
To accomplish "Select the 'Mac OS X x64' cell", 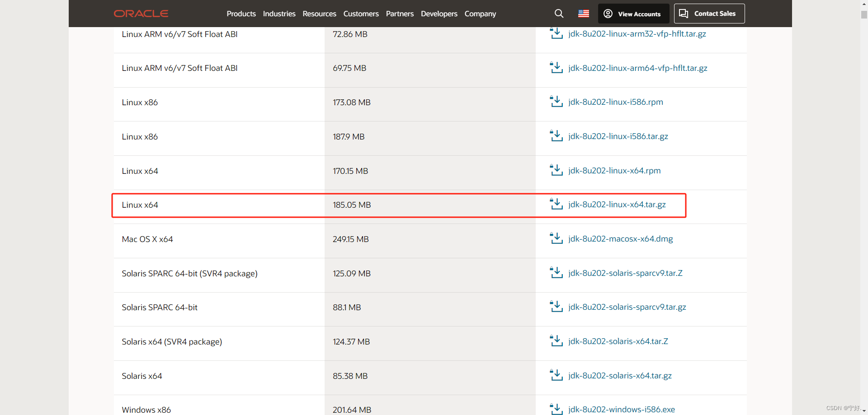I will [x=219, y=241].
